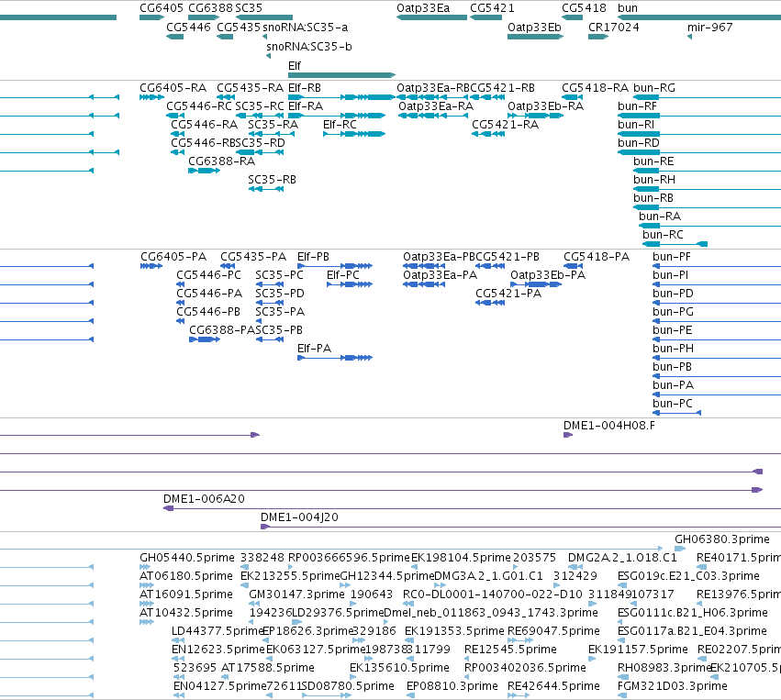
Task: Click protein bun-PC
Action: [677, 413]
